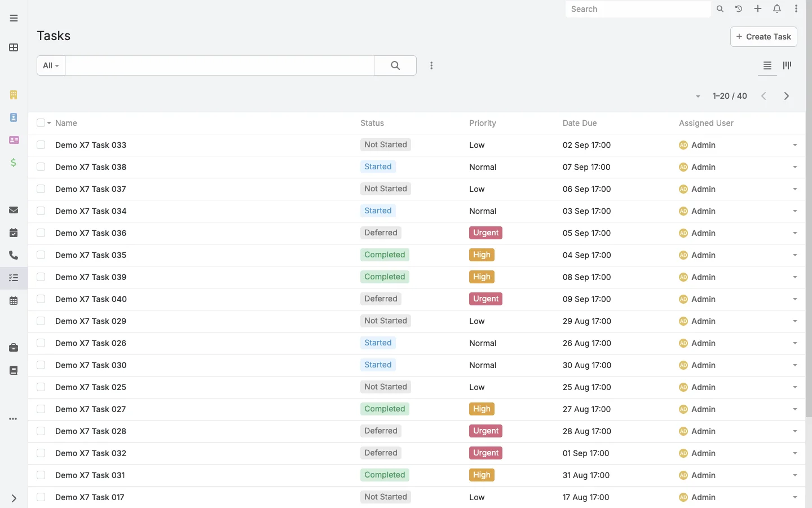The width and height of the screenshot is (812, 508).
Task: Expand row menu for Task 017
Action: click(795, 497)
